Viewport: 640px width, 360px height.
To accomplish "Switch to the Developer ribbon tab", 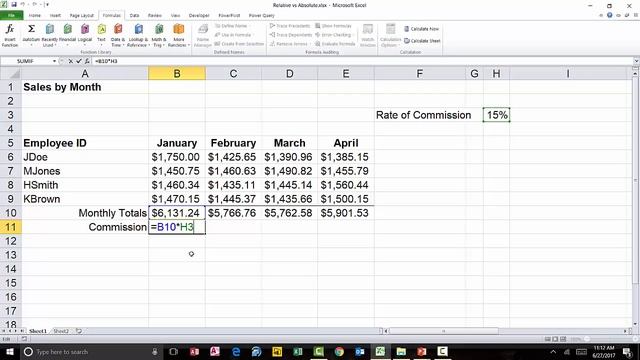I will [x=199, y=16].
